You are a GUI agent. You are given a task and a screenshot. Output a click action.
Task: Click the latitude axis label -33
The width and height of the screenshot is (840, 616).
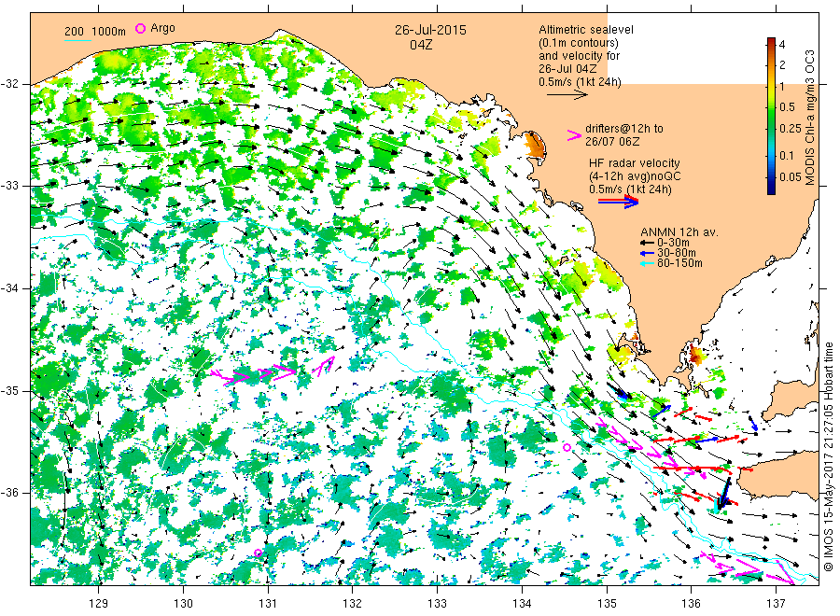click(9, 186)
